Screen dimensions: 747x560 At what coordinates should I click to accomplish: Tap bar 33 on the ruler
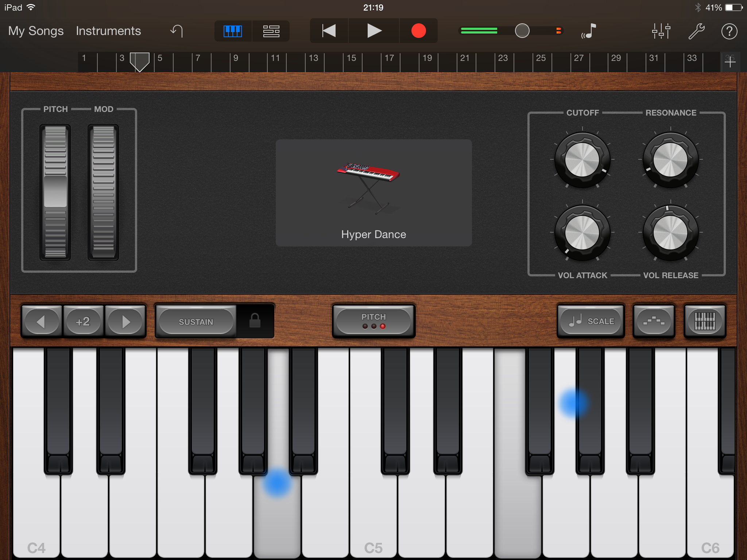point(692,58)
